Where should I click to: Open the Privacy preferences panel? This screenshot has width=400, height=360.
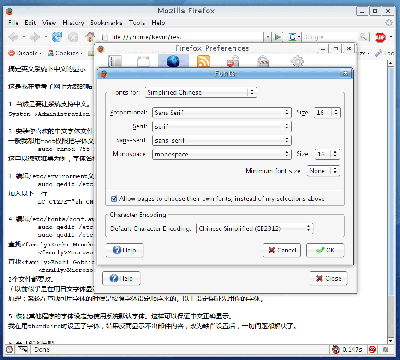(x=233, y=61)
